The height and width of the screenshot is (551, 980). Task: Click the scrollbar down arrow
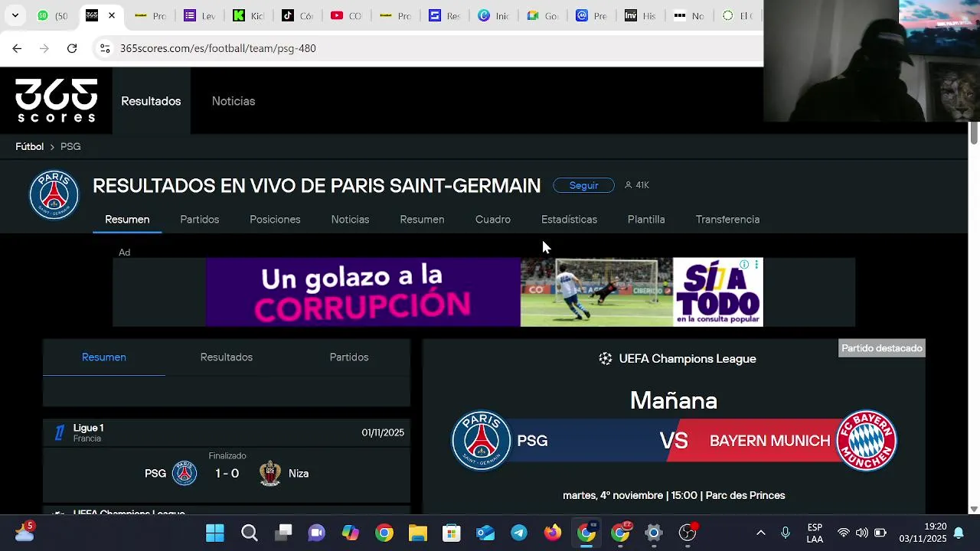pyautogui.click(x=974, y=509)
